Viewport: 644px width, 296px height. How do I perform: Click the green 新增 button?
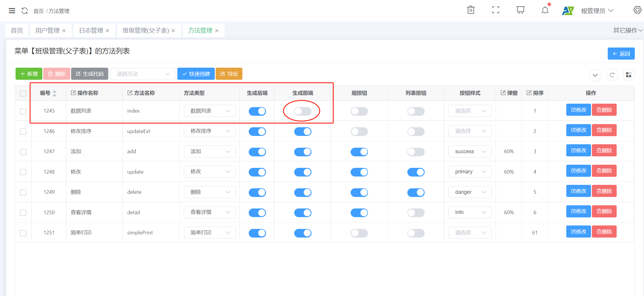pyautogui.click(x=29, y=74)
